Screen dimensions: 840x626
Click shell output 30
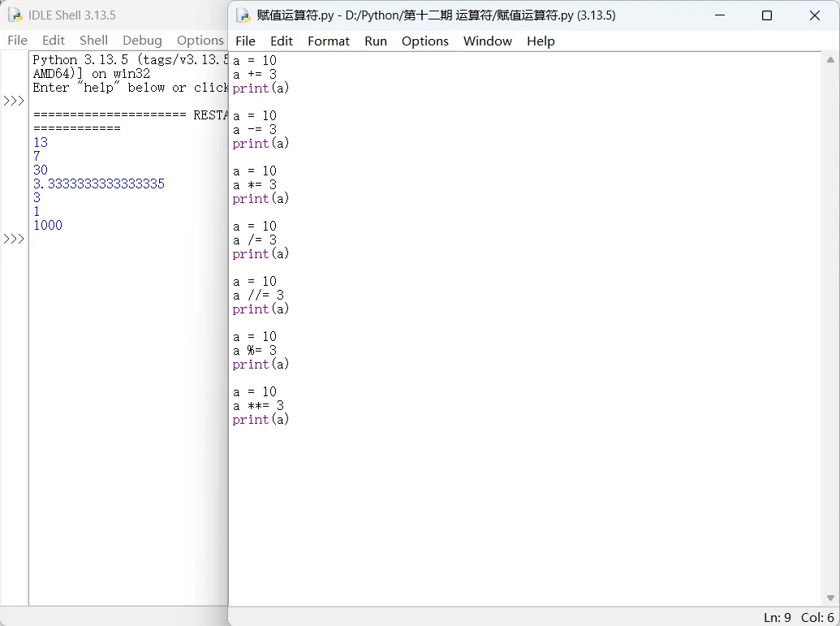[x=41, y=171]
